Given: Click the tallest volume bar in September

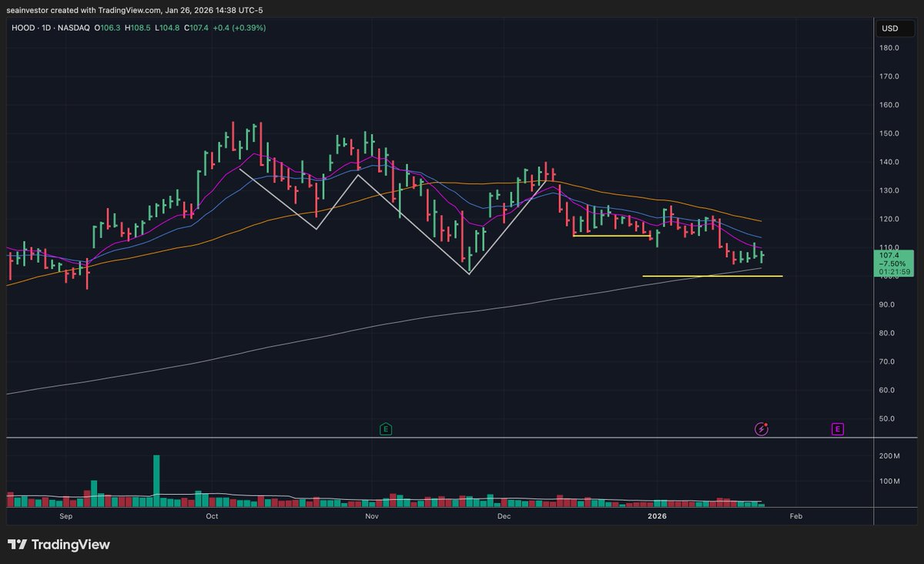Looking at the screenshot, I should point(156,481).
